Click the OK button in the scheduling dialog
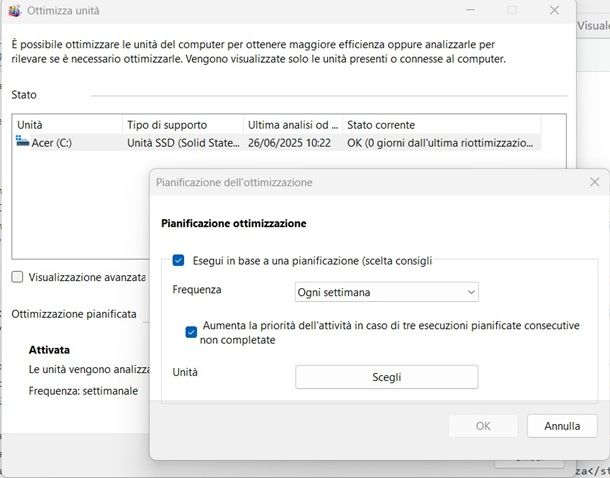610x478 pixels. coord(483,426)
